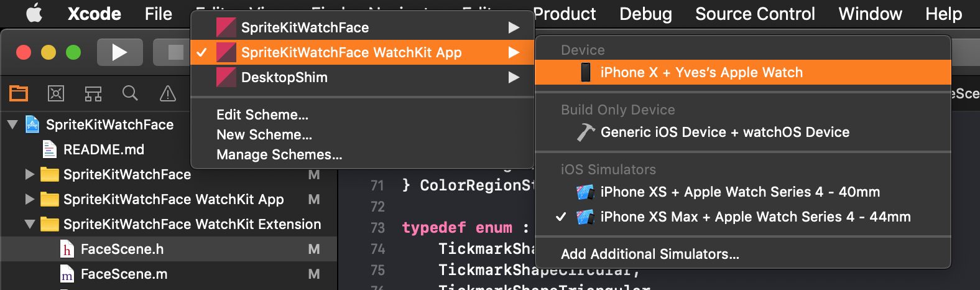
Task: Click the Run play button
Action: pyautogui.click(x=120, y=52)
